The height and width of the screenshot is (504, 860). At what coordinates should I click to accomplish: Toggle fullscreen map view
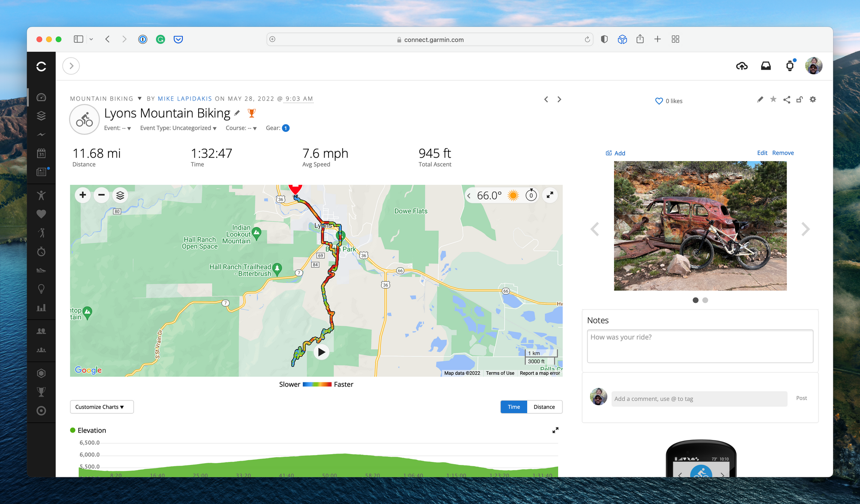(552, 195)
